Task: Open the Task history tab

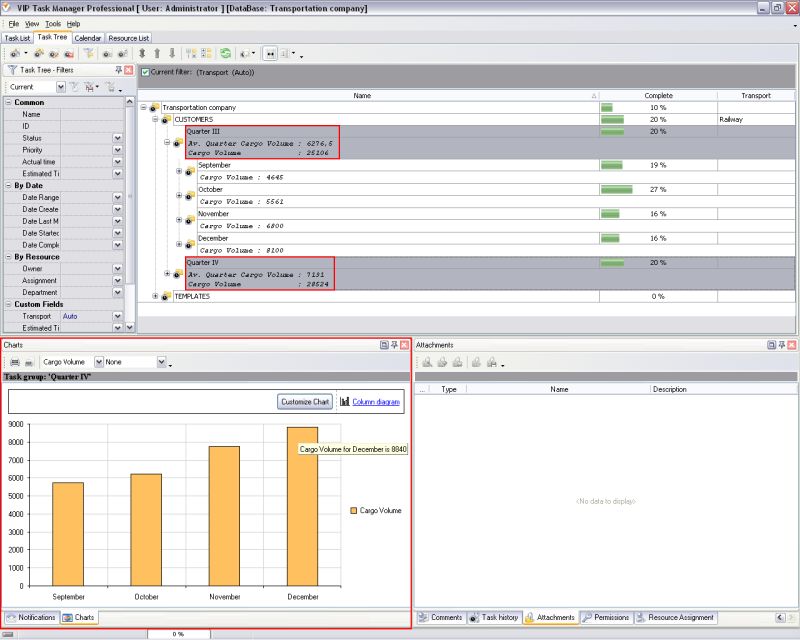Action: click(494, 617)
